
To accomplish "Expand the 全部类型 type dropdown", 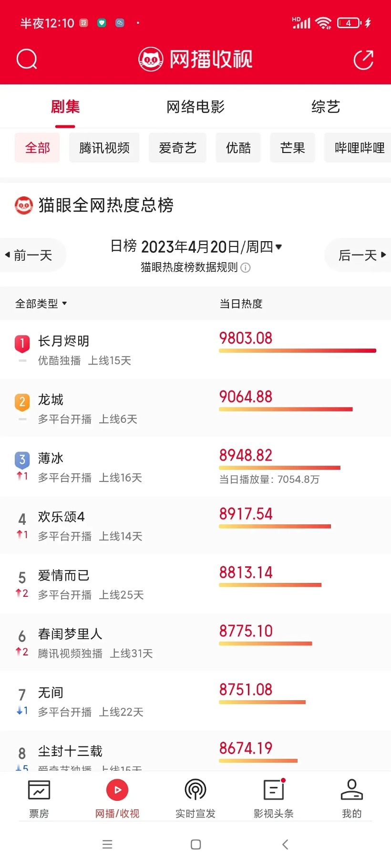I will point(41,304).
